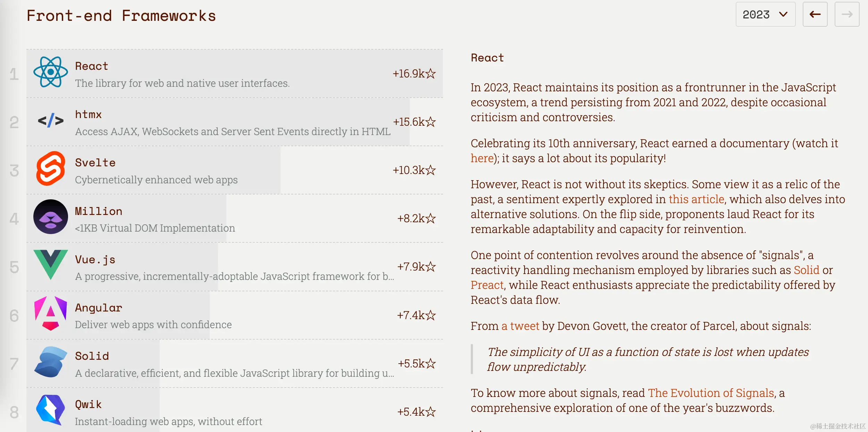This screenshot has width=868, height=432.
Task: Open the Preact link
Action: tap(487, 285)
